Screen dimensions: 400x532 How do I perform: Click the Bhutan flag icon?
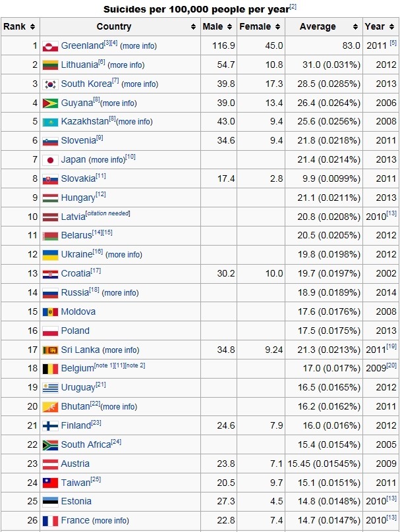[x=51, y=407]
